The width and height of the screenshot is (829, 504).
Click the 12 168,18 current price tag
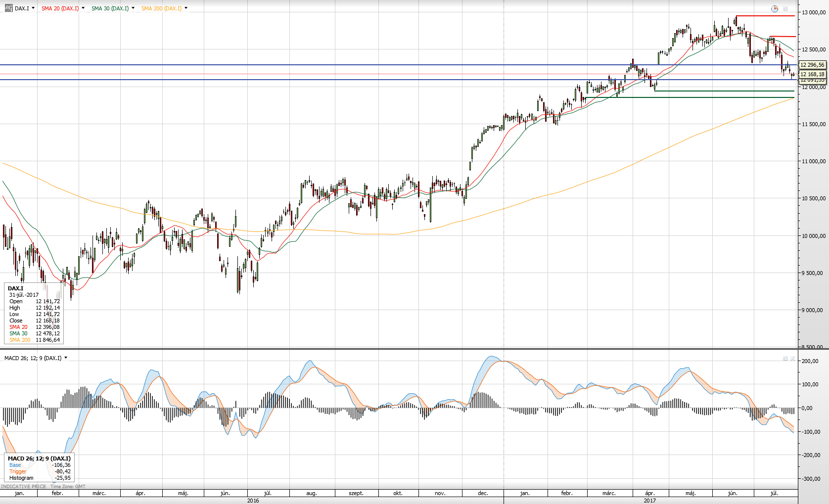coord(812,74)
